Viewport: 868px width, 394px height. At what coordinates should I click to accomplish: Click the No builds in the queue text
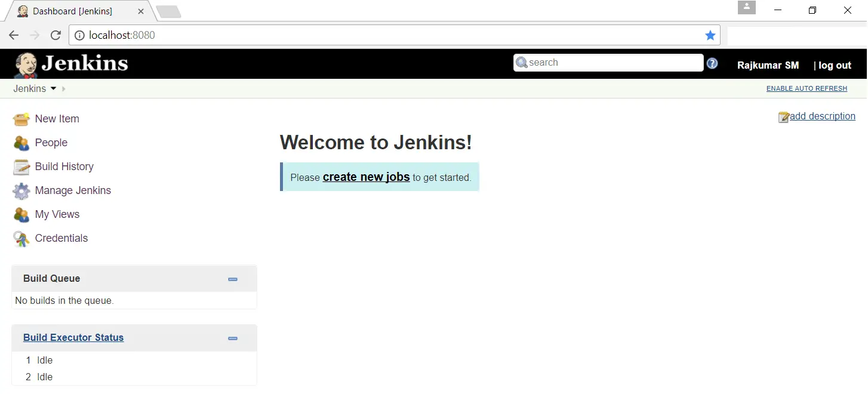[64, 300]
